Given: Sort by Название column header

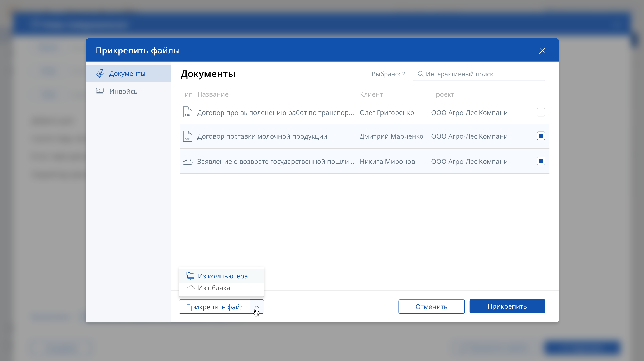Looking at the screenshot, I should pos(213,94).
